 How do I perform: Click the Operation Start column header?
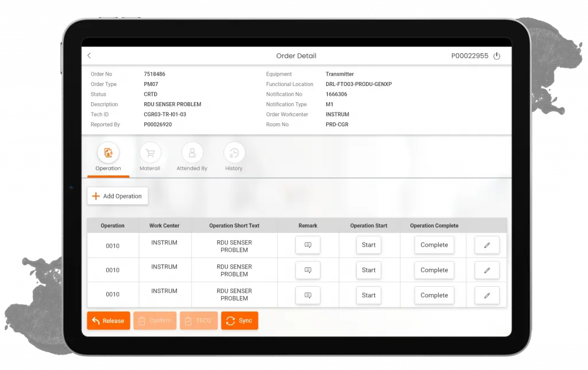[369, 226]
